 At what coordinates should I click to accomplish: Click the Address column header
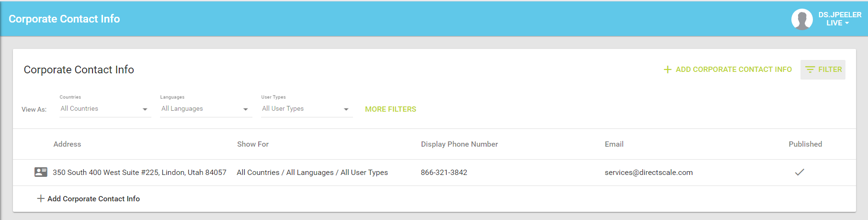[67, 144]
